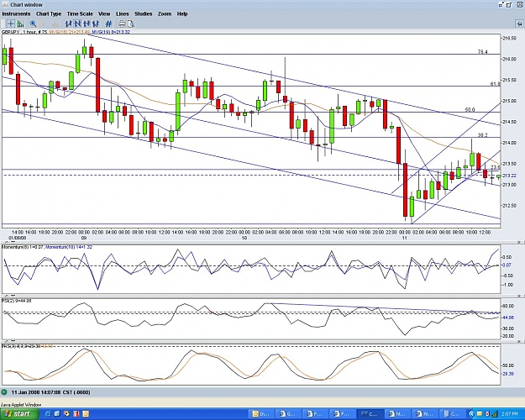Image resolution: width=525 pixels, height=420 pixels.
Task: Click the 29.39 stochastic value label
Action: (508, 374)
